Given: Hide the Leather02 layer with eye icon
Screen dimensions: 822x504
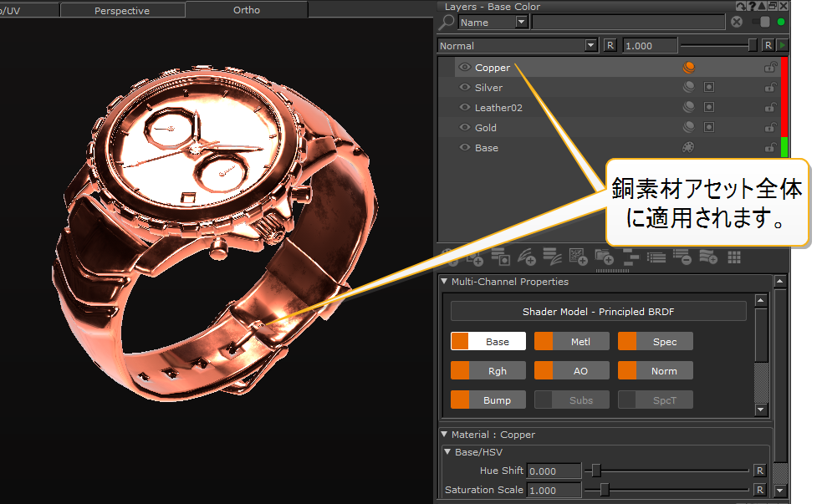Looking at the screenshot, I should (465, 108).
